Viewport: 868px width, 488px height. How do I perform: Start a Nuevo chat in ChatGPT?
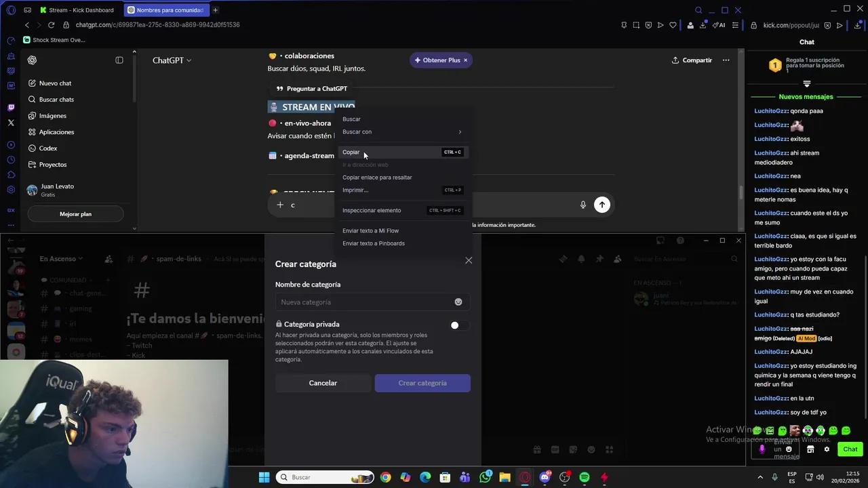[55, 83]
